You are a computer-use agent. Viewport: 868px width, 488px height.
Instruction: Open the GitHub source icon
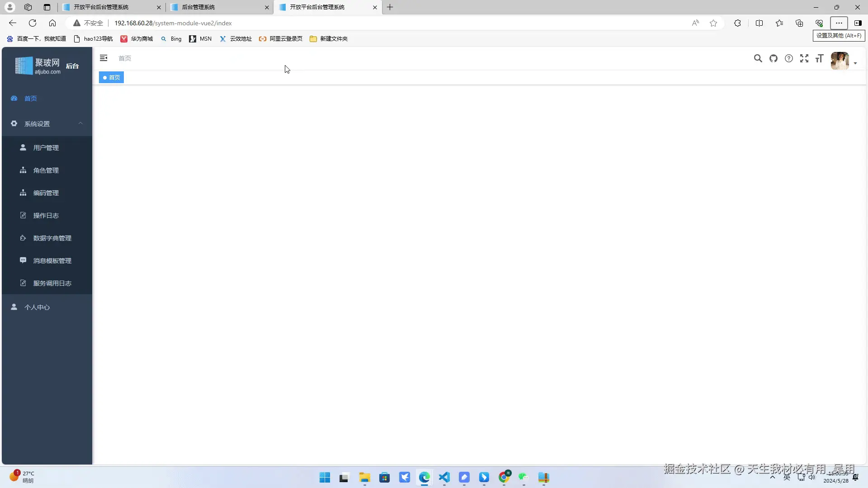(774, 58)
